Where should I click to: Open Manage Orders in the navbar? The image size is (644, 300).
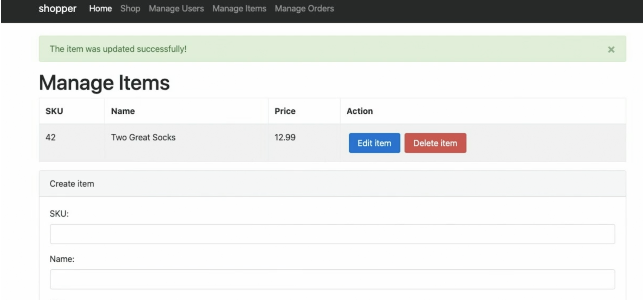tap(304, 8)
